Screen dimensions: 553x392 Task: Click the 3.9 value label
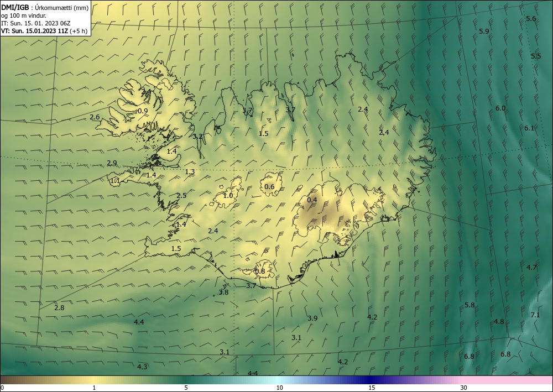(x=312, y=318)
